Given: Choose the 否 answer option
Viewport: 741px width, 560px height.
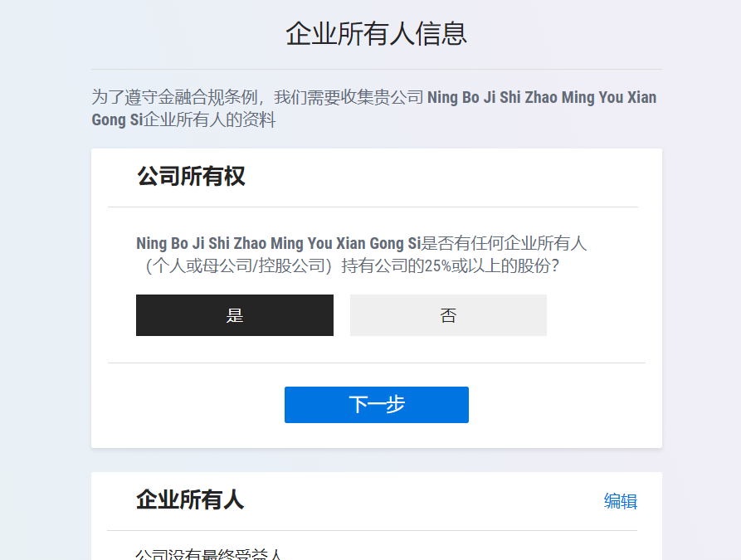Looking at the screenshot, I should (448, 315).
